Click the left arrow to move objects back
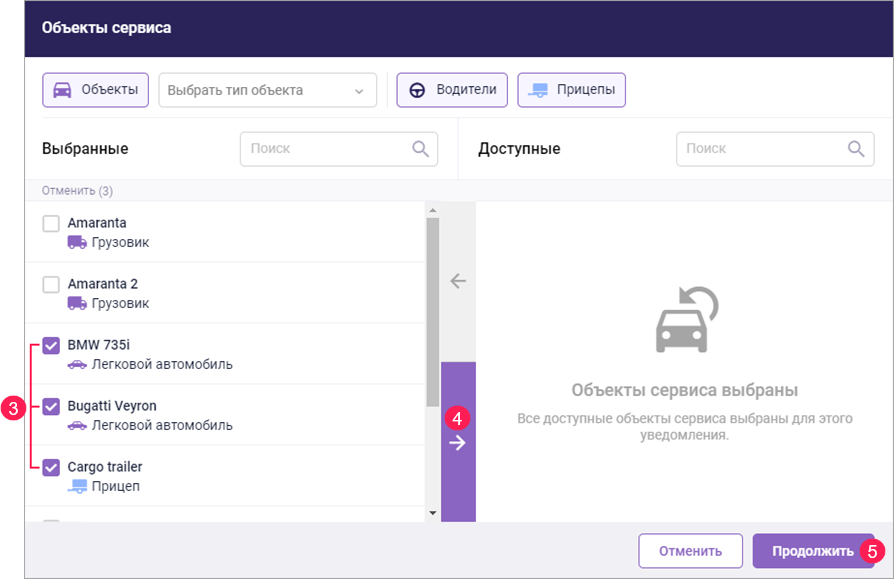Screen dimensions: 894x579 pyautogui.click(x=458, y=281)
